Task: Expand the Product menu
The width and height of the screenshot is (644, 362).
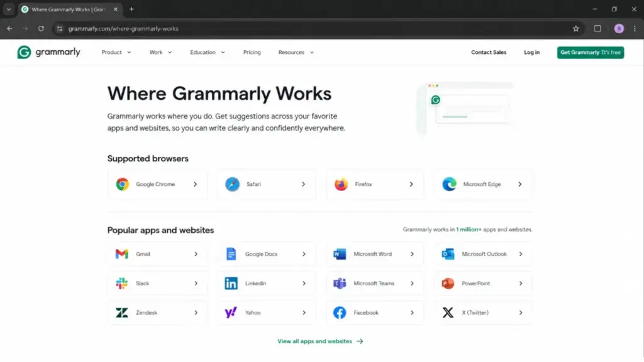Action: point(116,53)
